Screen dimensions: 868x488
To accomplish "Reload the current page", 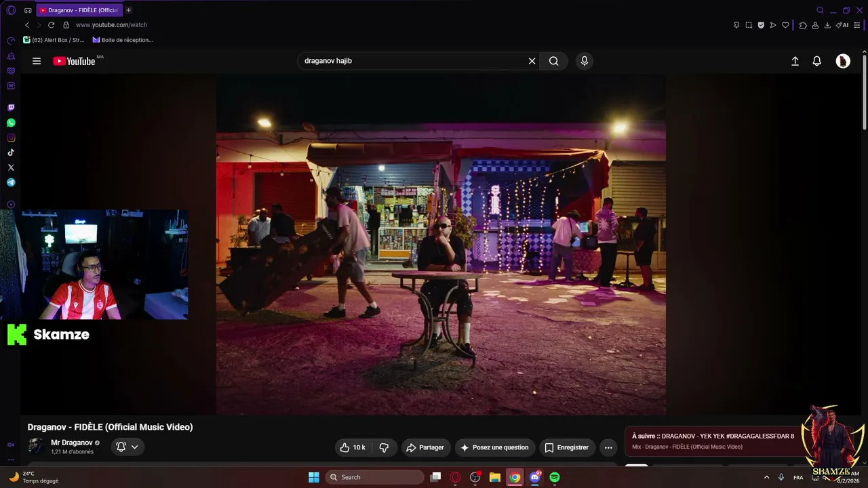I will (x=52, y=25).
